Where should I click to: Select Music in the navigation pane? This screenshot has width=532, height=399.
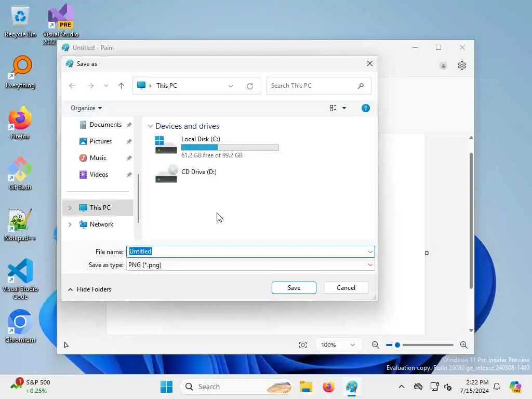(98, 158)
